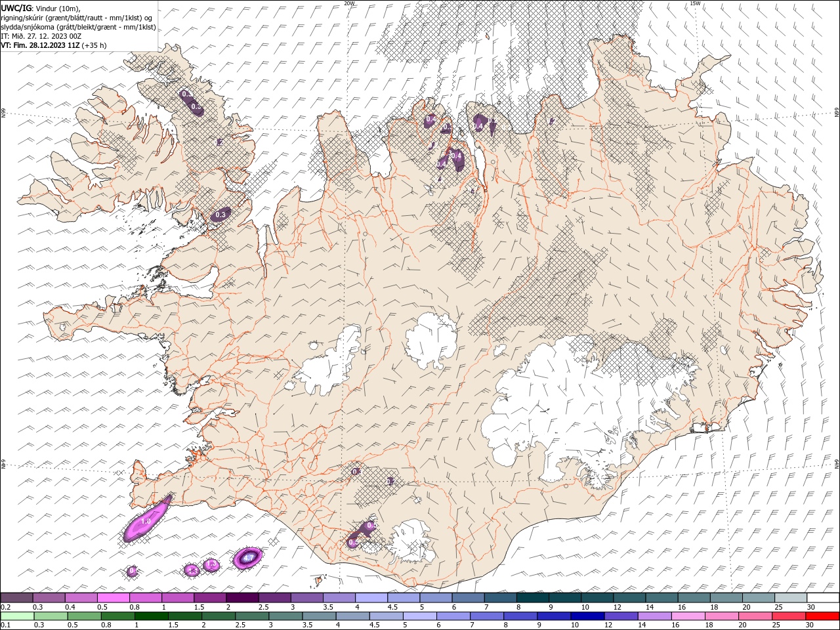Click the white upper swatch above 30

pyautogui.click(x=823, y=598)
